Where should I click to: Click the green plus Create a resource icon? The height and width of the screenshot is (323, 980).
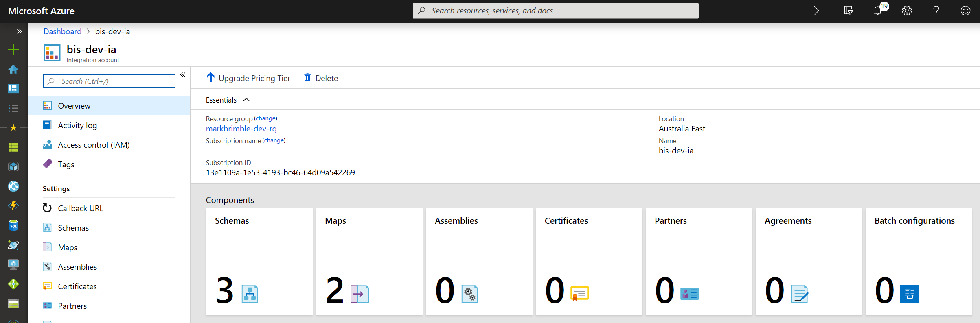(x=13, y=50)
